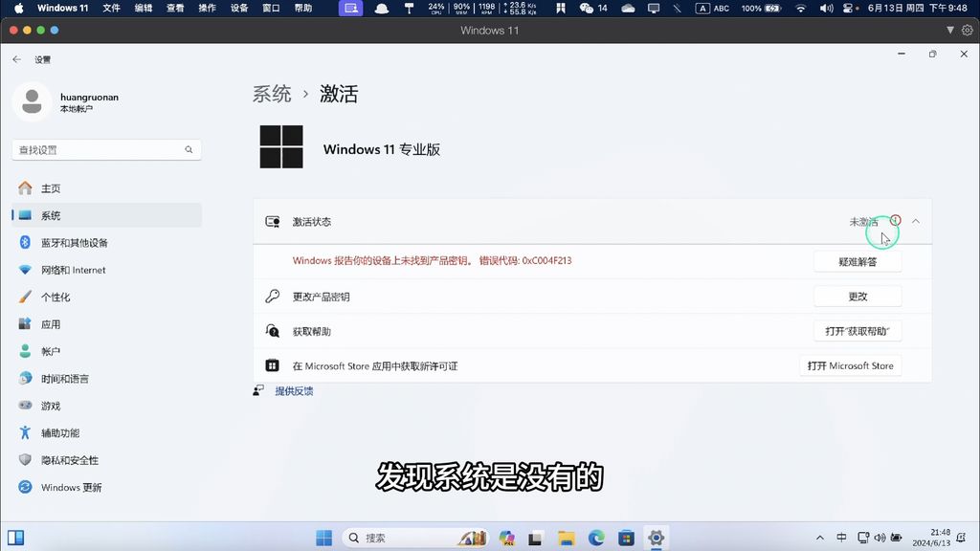Go back using the Settings back arrow
The width and height of the screenshot is (980, 551).
[17, 59]
